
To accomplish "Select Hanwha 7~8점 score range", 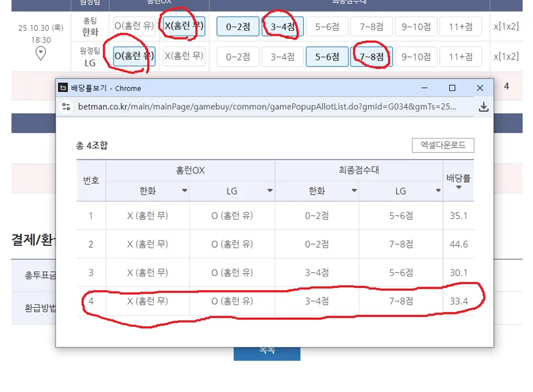I will (372, 27).
